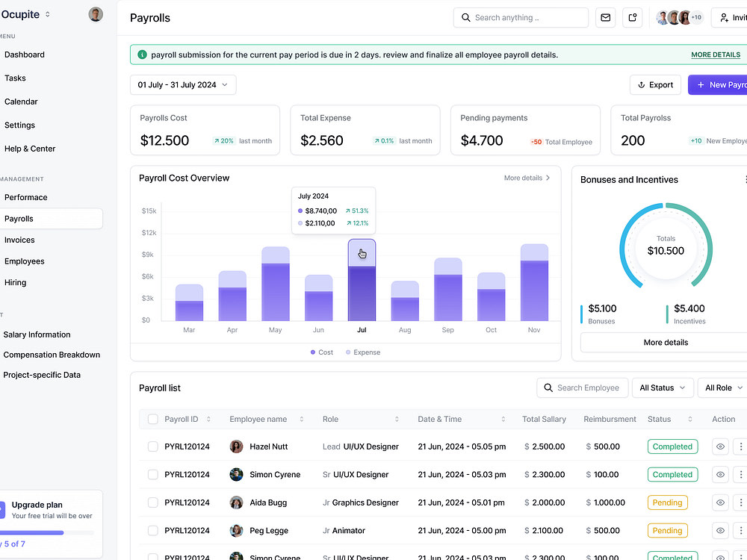
Task: Focus the Search Employee field
Action: [582, 388]
